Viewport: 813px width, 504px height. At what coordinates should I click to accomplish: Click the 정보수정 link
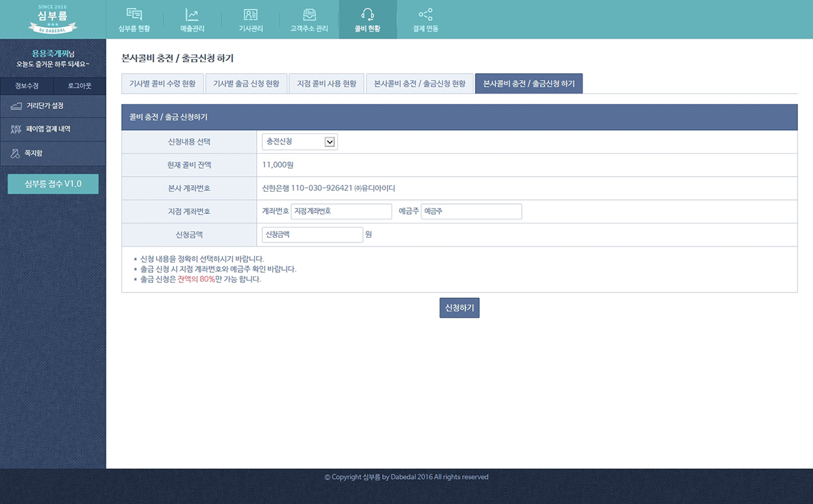coord(26,86)
